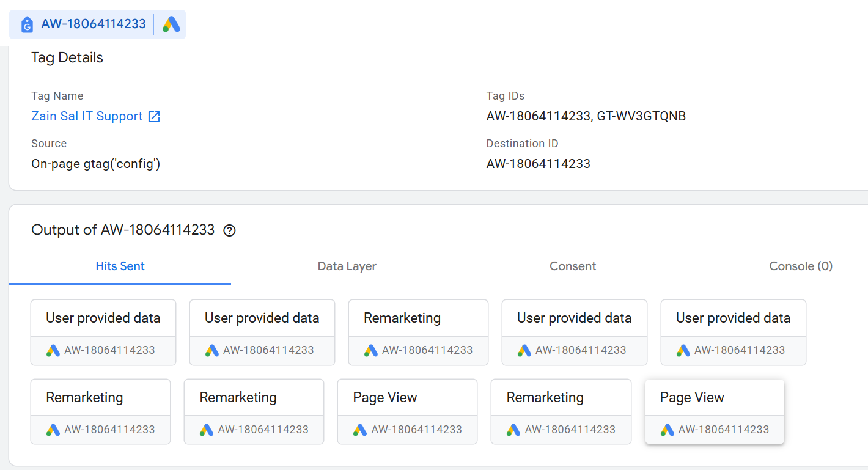The image size is (868, 470).
Task: Click external-link icon beside Zain Sal IT Support
Action: point(155,117)
